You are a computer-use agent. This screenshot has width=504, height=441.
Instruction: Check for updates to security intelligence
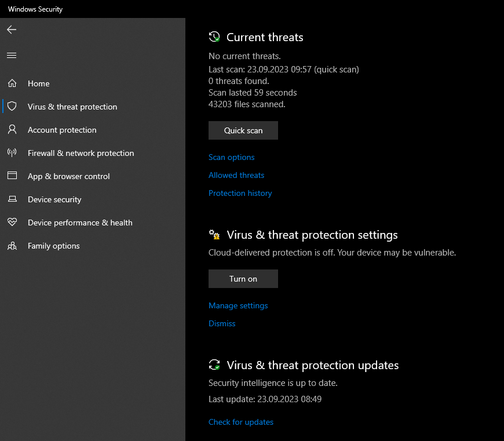pyautogui.click(x=241, y=422)
